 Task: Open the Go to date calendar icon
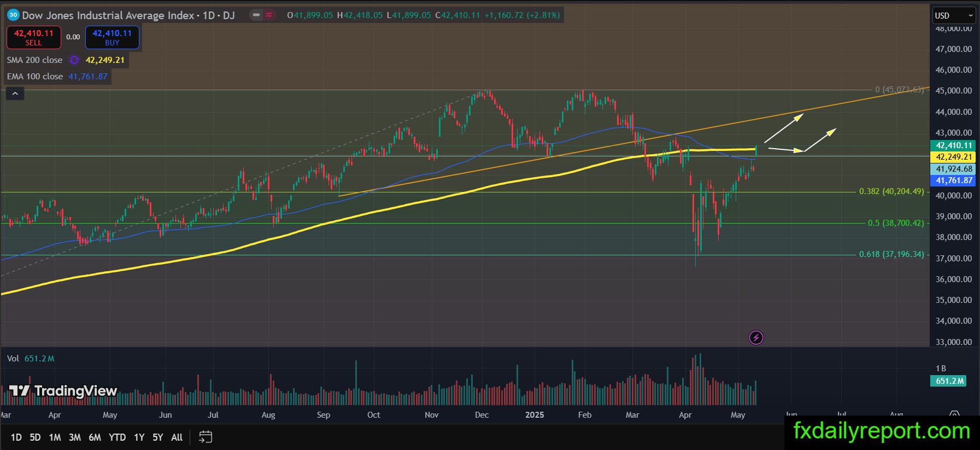pos(205,437)
